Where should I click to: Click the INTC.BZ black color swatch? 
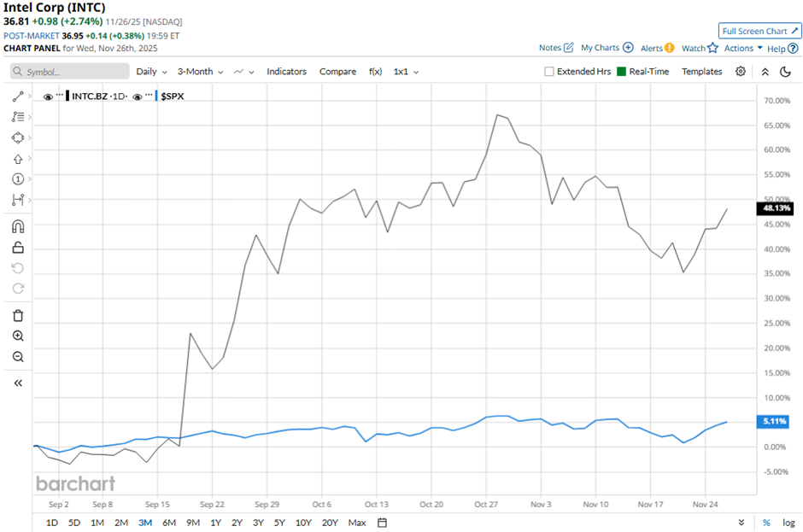coord(67,96)
